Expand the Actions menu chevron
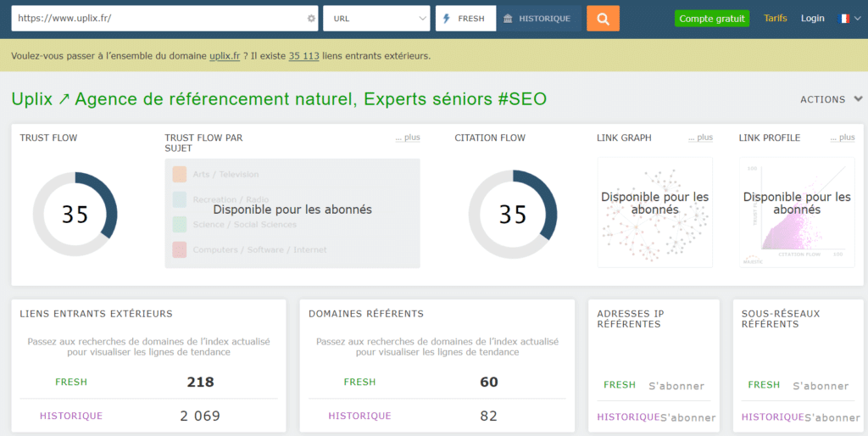868x436 pixels. pos(858,99)
